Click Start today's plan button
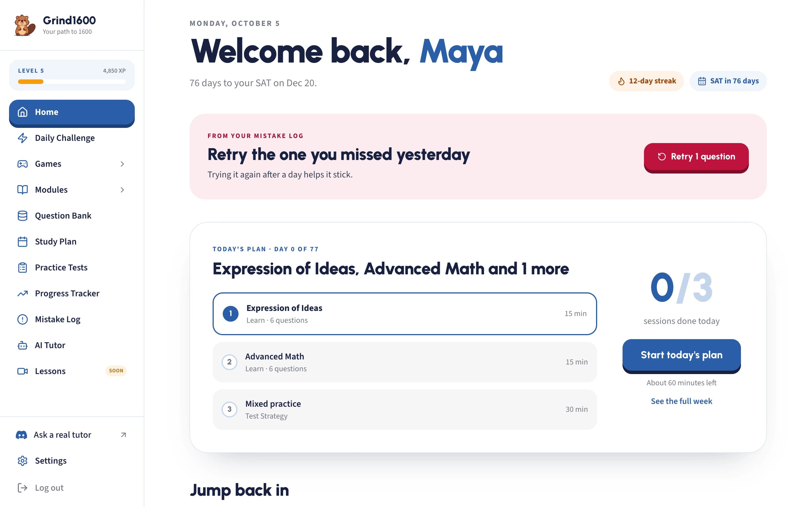 pyautogui.click(x=681, y=356)
